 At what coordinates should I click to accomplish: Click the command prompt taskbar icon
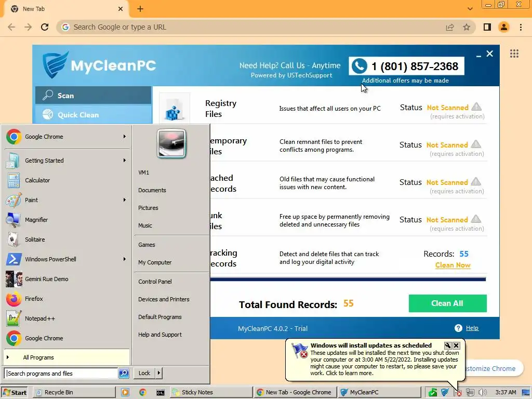click(160, 393)
